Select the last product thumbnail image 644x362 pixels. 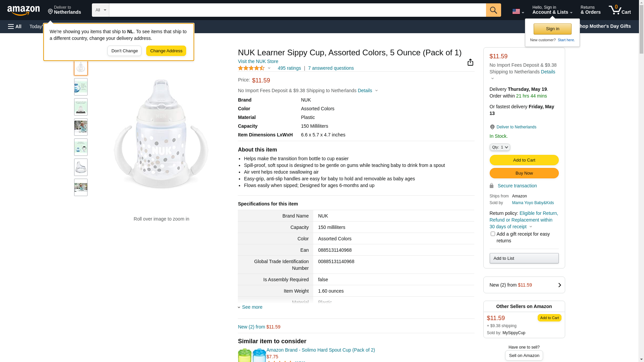coord(81,187)
